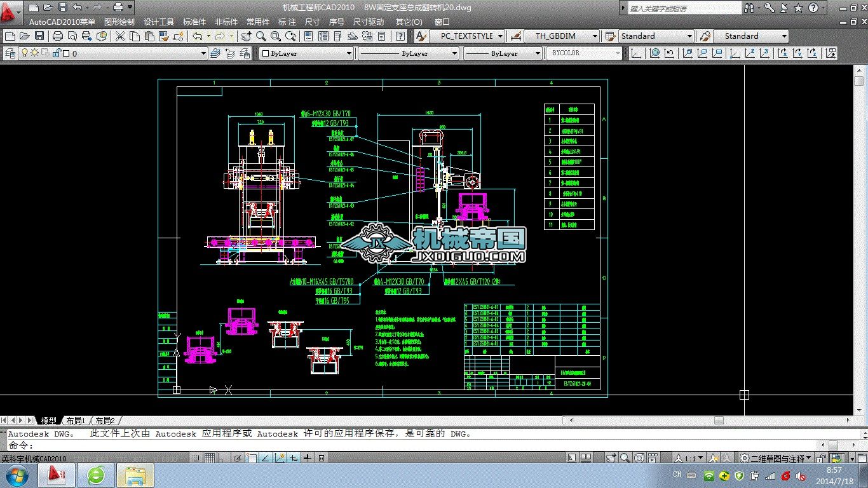Click the Text Style icon
The width and height of the screenshot is (868, 488).
tap(420, 36)
